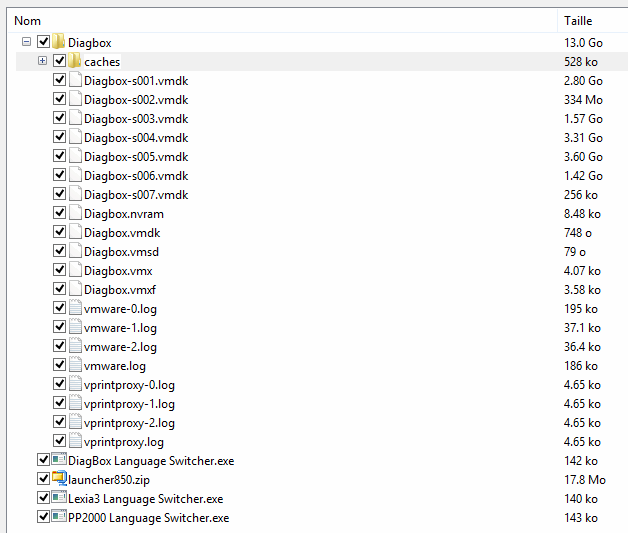The image size is (628, 533).
Task: Click the 13.0 Go size value
Action: pos(584,43)
